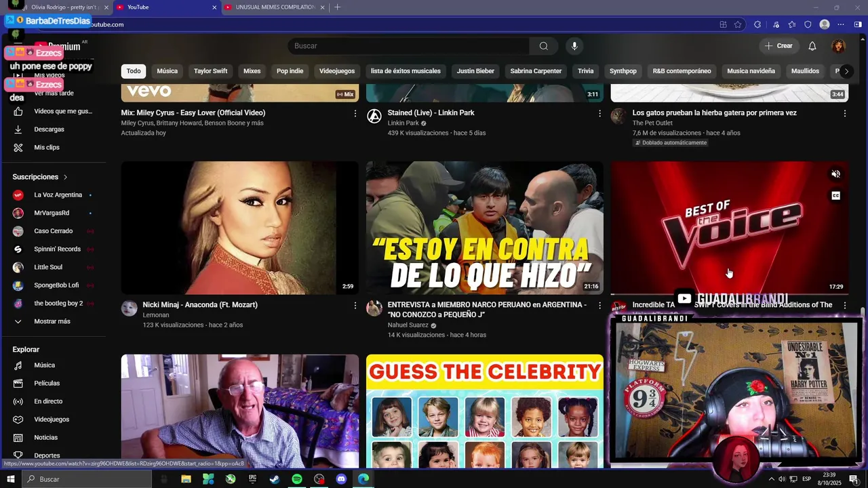Activate voice search microphone icon
This screenshot has width=868, height=488.
(x=574, y=46)
